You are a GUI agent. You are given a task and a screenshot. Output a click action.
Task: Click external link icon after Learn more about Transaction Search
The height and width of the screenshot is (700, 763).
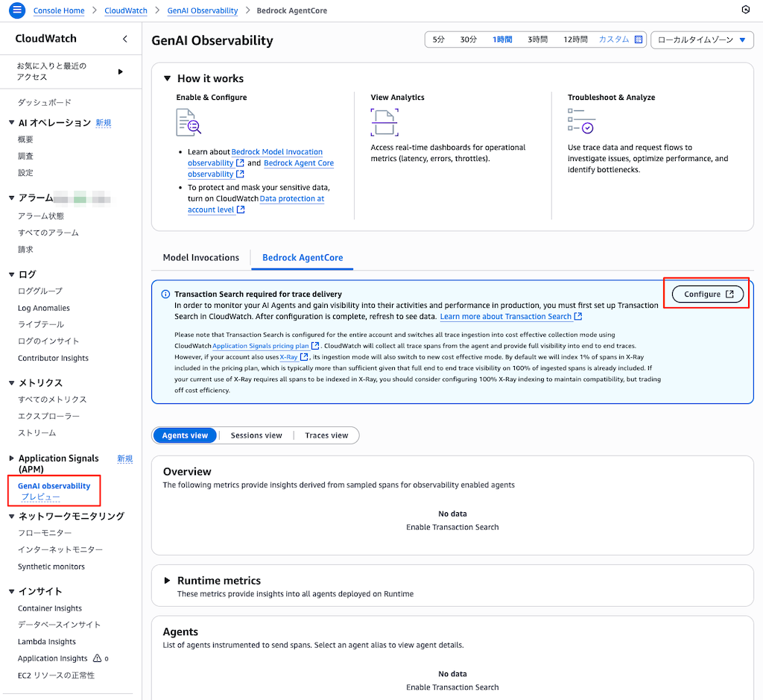pyautogui.click(x=578, y=316)
